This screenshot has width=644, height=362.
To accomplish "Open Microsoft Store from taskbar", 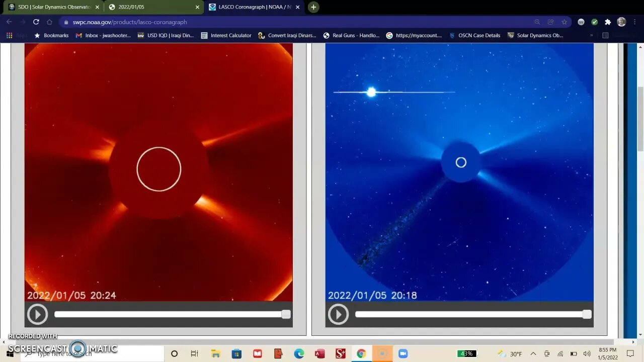I will 236,353.
